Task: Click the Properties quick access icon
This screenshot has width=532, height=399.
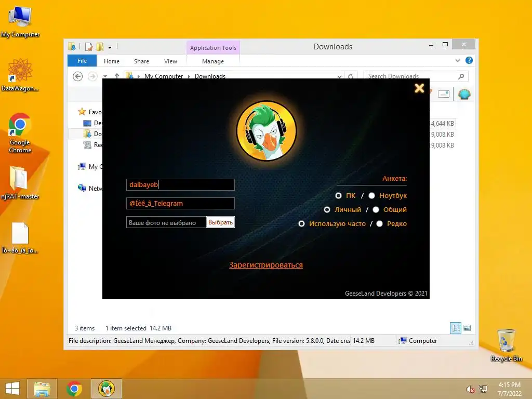Action: pos(89,47)
